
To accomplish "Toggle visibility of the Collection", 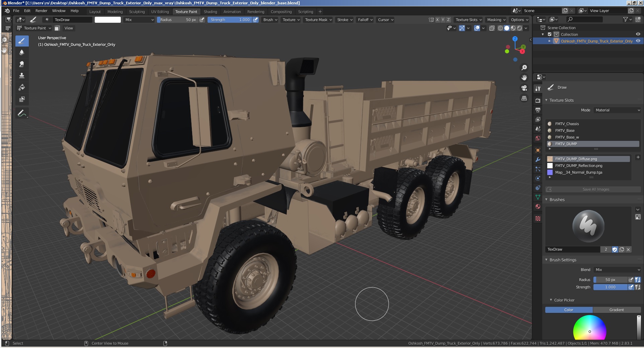I will coord(638,34).
